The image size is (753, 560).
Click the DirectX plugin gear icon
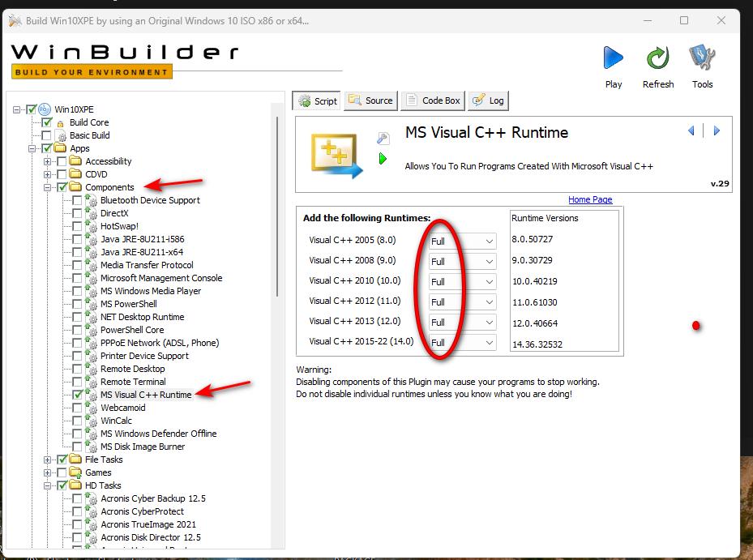tap(92, 213)
